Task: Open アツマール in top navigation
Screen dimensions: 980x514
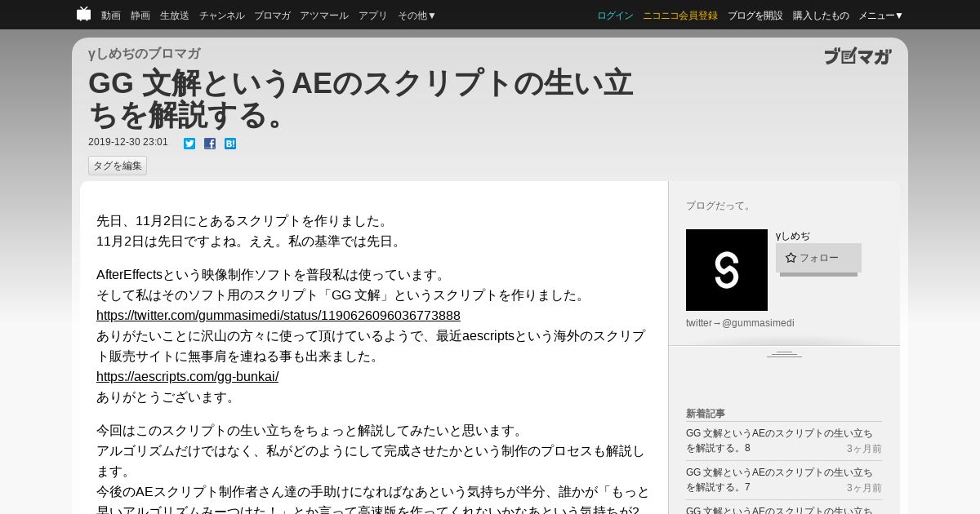Action: tap(324, 16)
